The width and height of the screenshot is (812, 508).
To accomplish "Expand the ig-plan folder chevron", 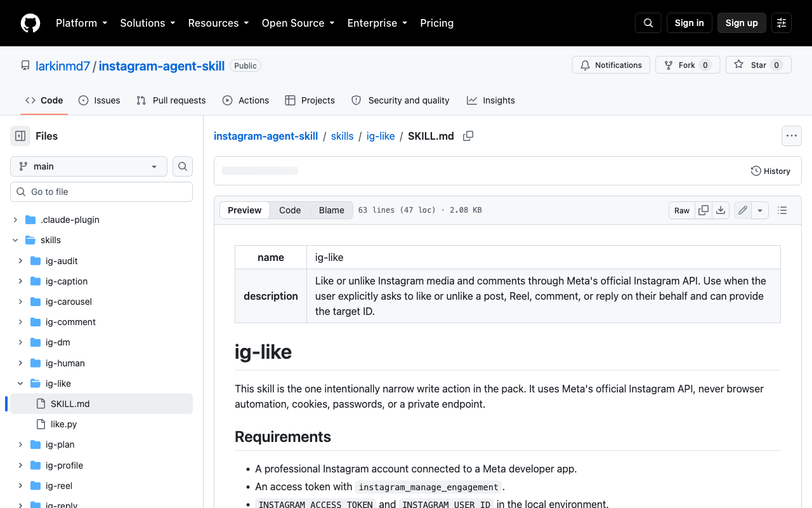I will tap(20, 444).
